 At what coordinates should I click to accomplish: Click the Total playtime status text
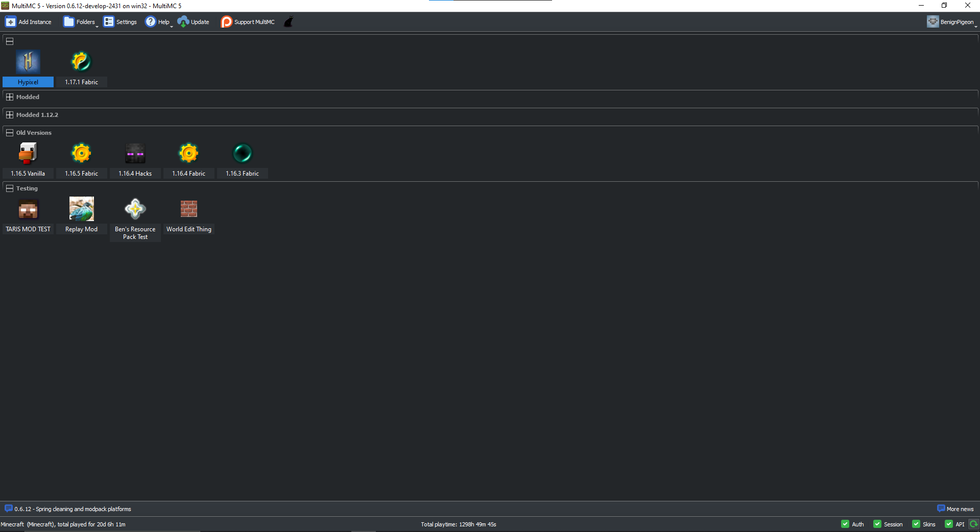coord(459,524)
